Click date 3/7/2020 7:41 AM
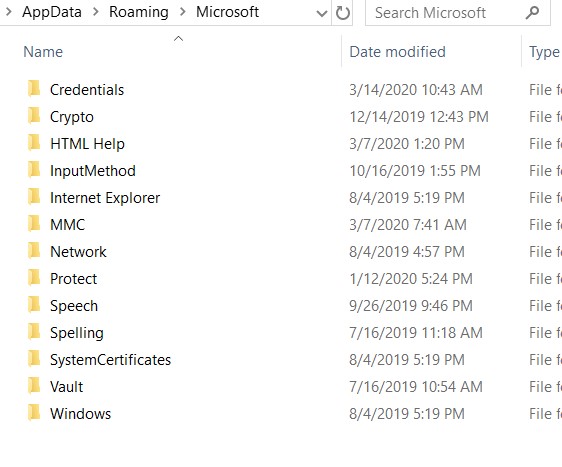The image size is (562, 467). point(408,225)
